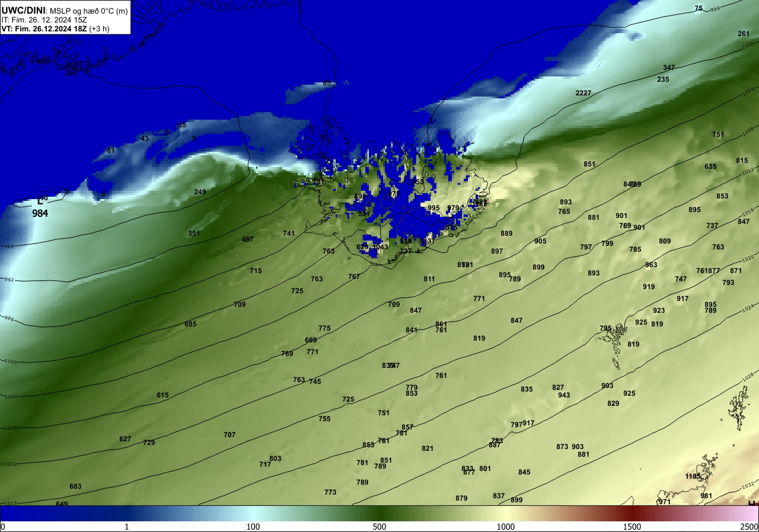Viewport: 759px width, 532px height.
Task: Click the 775 height value
Action: (324, 328)
